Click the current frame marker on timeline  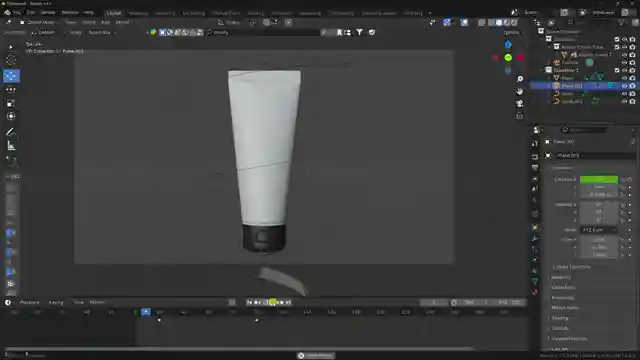(146, 312)
